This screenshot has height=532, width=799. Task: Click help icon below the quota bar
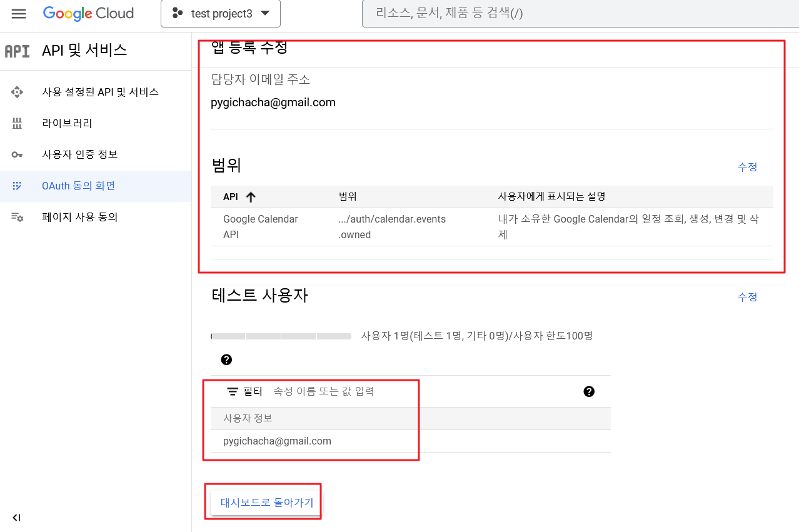227,359
